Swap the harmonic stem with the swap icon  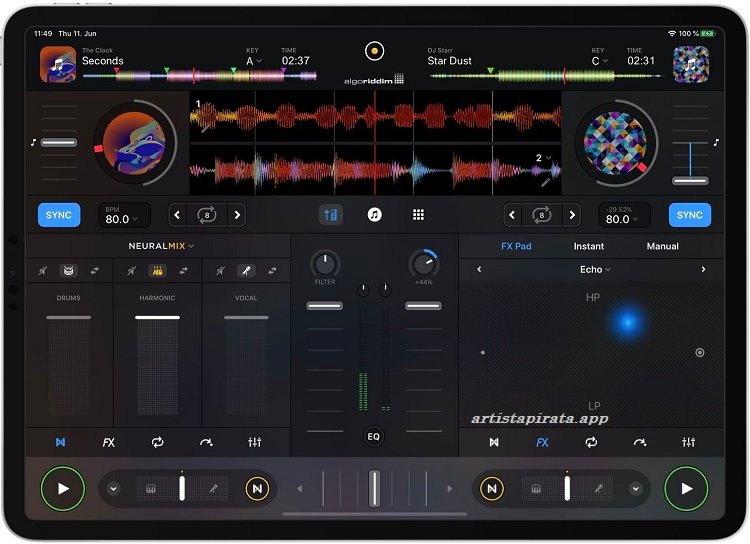pyautogui.click(x=183, y=271)
